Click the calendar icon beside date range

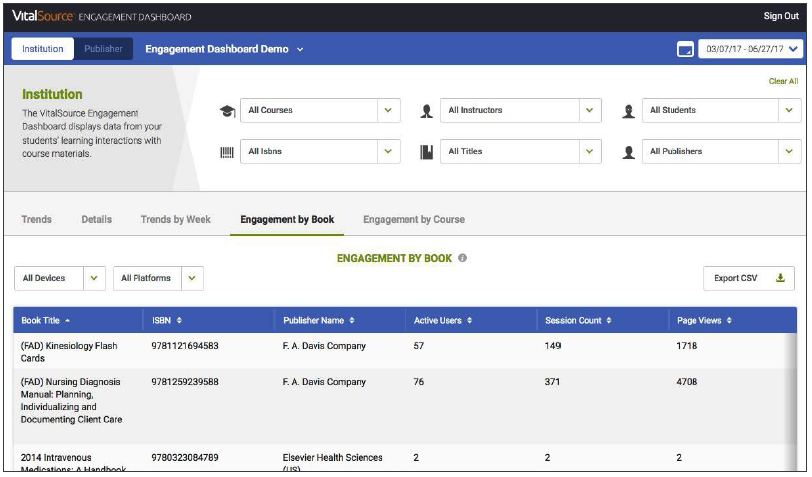point(685,49)
